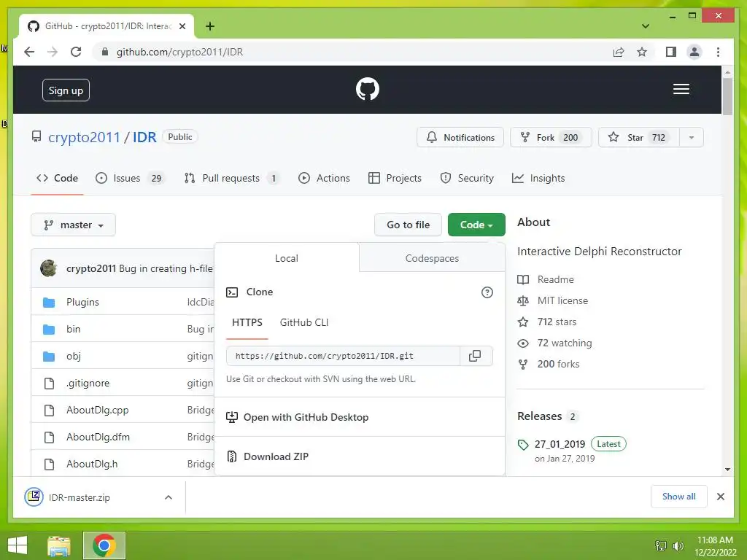Go back to previous page
This screenshot has width=747, height=560.
[29, 52]
